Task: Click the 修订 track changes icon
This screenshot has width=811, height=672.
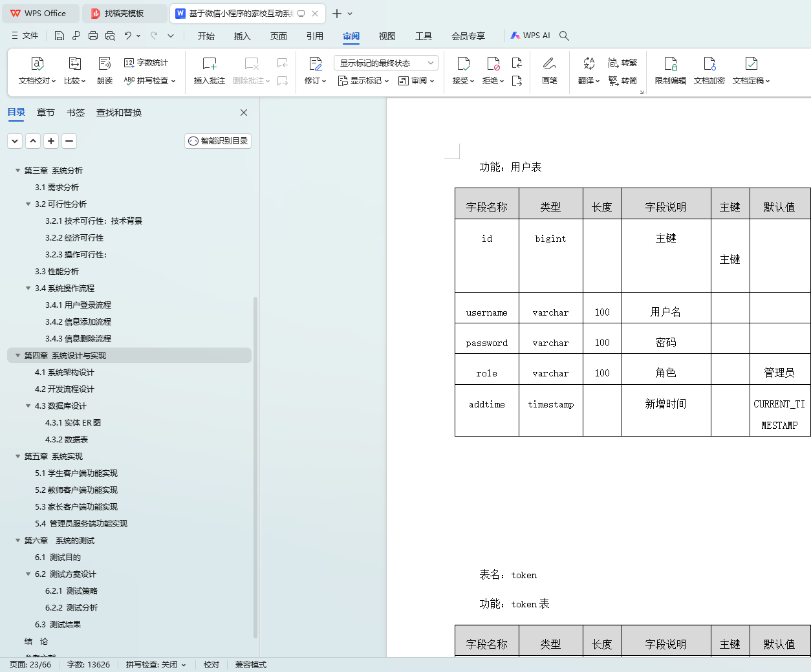Action: pyautogui.click(x=316, y=63)
